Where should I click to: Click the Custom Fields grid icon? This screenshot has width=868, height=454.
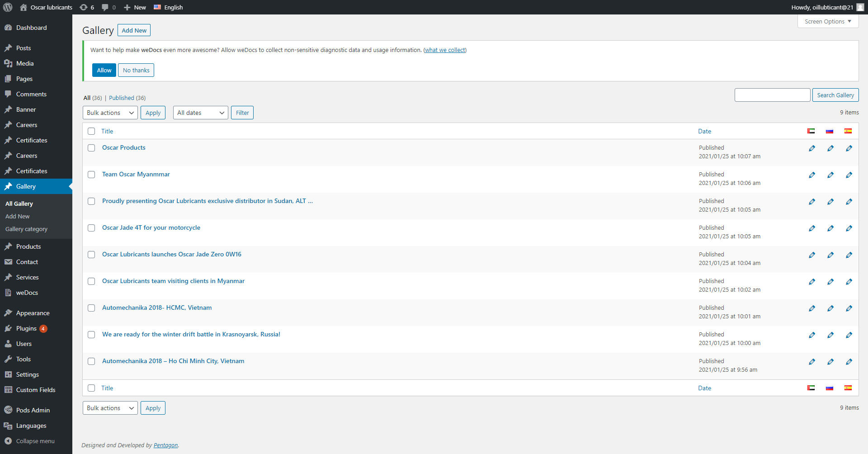click(x=8, y=390)
